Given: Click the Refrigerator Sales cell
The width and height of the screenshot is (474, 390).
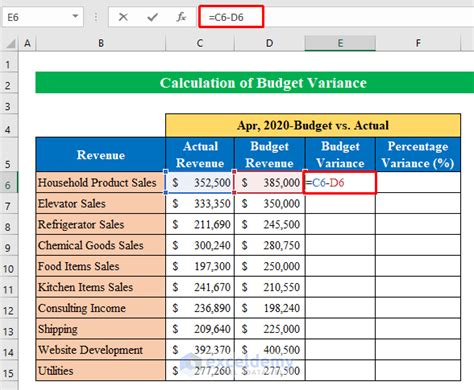Looking at the screenshot, I should point(101,224).
